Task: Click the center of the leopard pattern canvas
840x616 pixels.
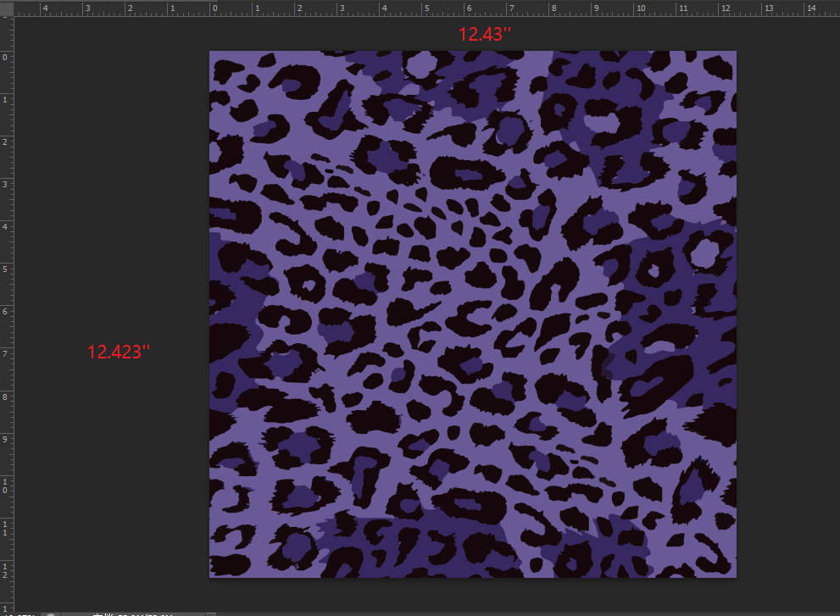Action: point(473,314)
